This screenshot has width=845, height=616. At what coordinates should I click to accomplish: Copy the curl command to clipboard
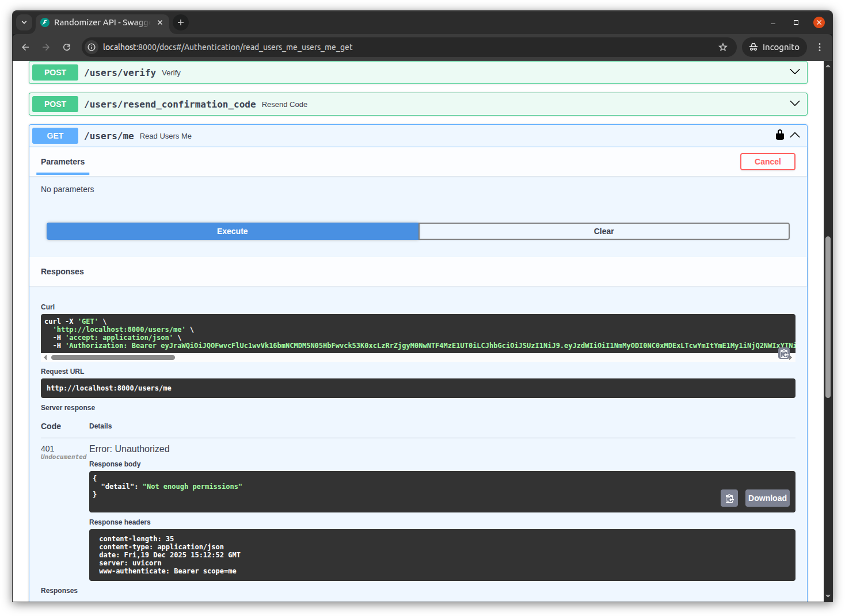pos(784,353)
